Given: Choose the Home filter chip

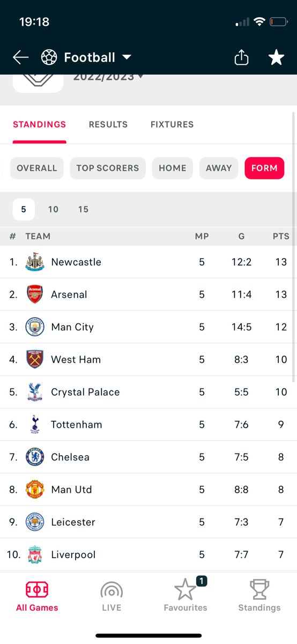Looking at the screenshot, I should point(173,168).
